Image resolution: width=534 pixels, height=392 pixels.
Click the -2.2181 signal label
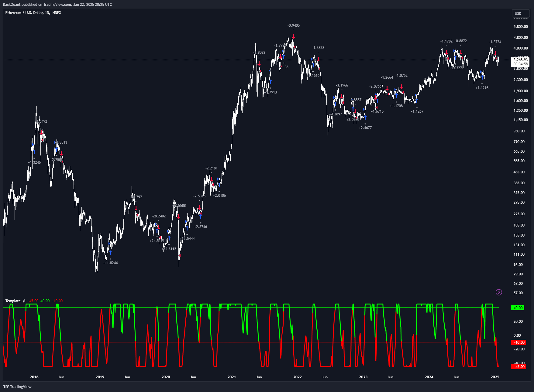pos(212,168)
